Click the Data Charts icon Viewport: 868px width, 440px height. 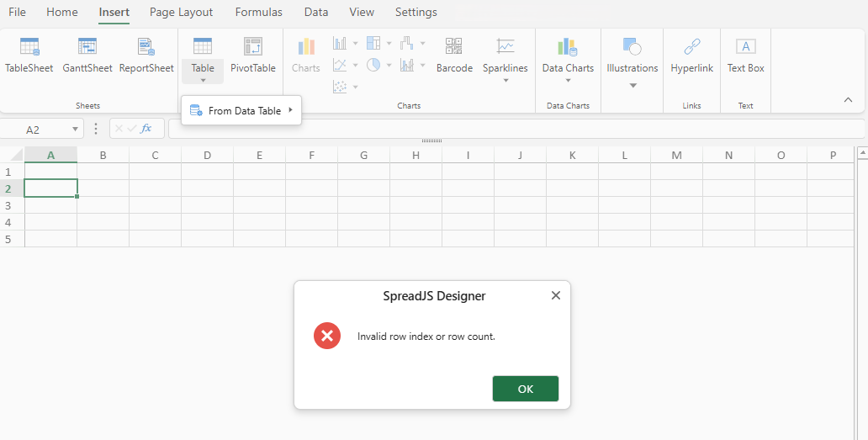pos(568,46)
